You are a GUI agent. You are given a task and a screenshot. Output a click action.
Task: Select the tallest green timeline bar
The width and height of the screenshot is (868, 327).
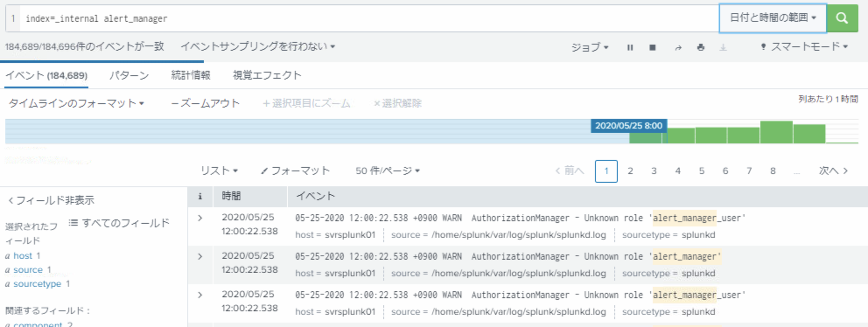click(x=776, y=132)
